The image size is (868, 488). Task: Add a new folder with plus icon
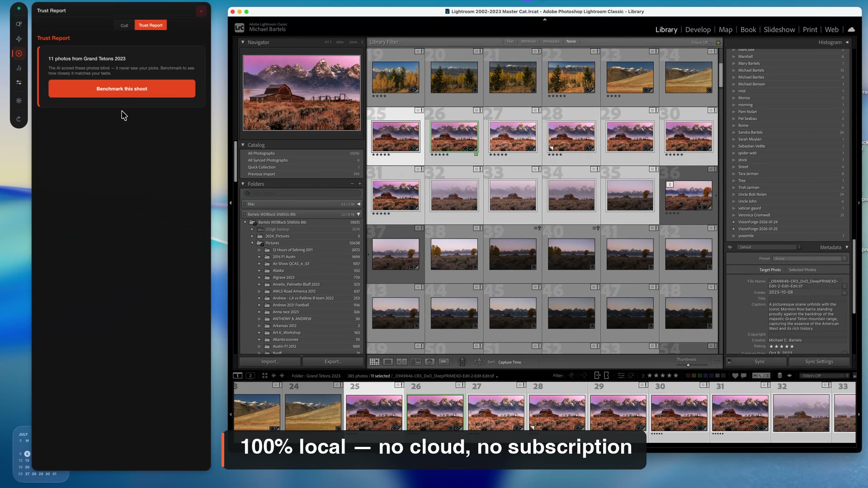pyautogui.click(x=360, y=184)
